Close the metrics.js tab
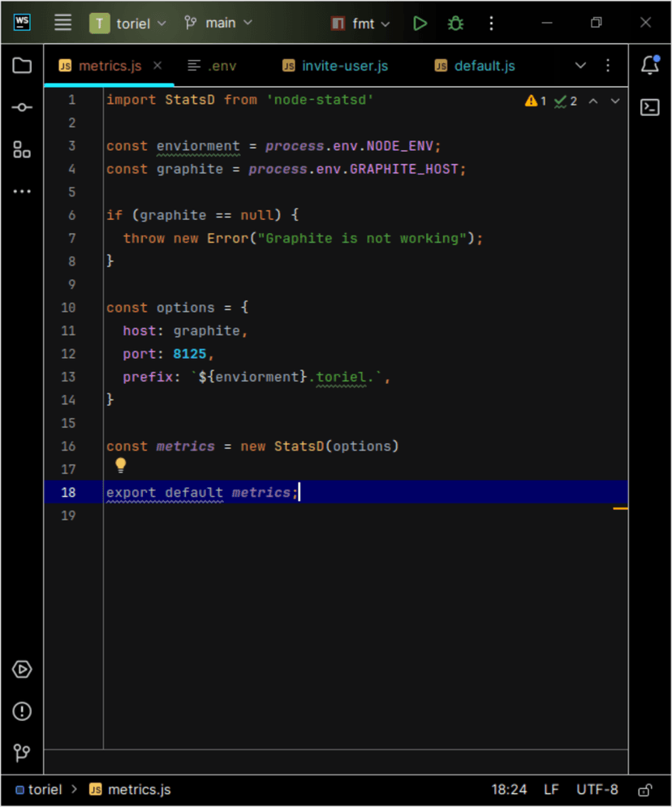The width and height of the screenshot is (672, 807). pyautogui.click(x=157, y=66)
